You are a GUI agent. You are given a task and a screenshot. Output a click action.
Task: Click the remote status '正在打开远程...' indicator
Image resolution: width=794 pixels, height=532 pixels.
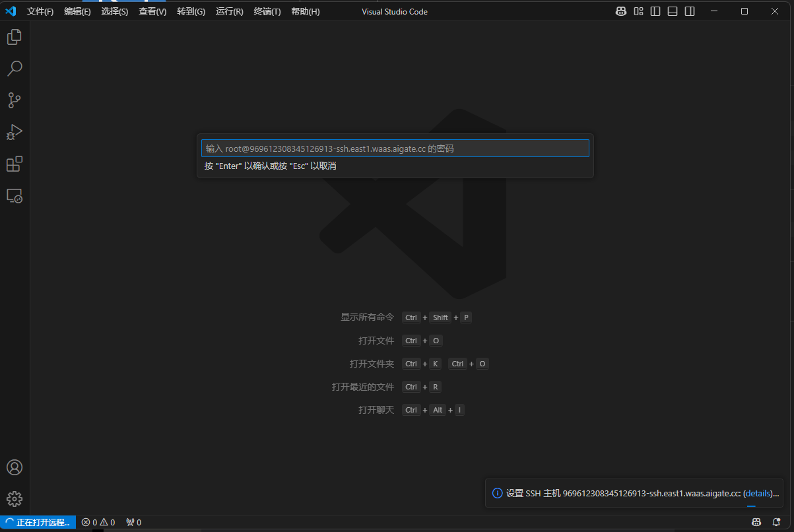point(38,522)
